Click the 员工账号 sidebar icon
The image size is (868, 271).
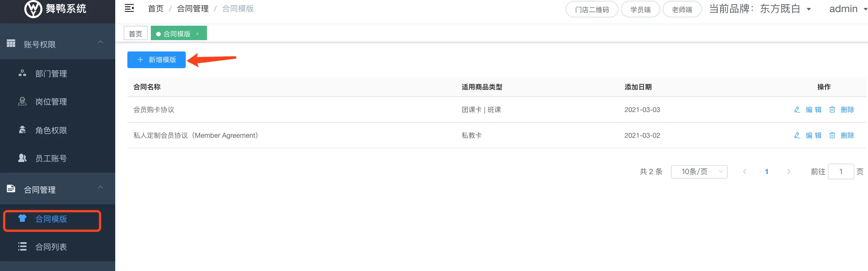(x=22, y=158)
